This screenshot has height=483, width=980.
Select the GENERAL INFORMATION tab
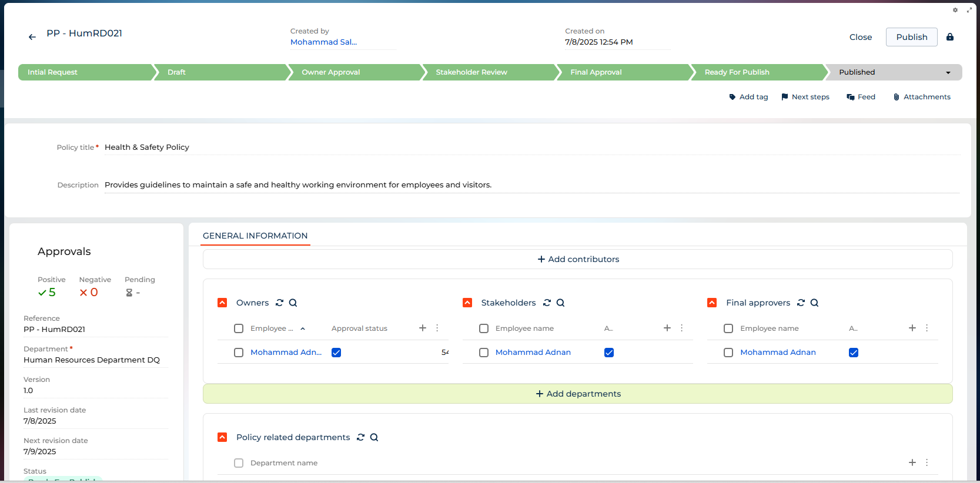(255, 236)
